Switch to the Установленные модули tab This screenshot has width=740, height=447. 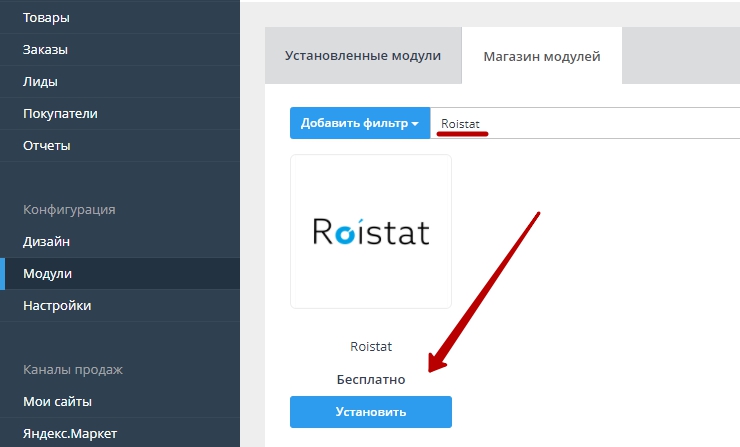(363, 56)
